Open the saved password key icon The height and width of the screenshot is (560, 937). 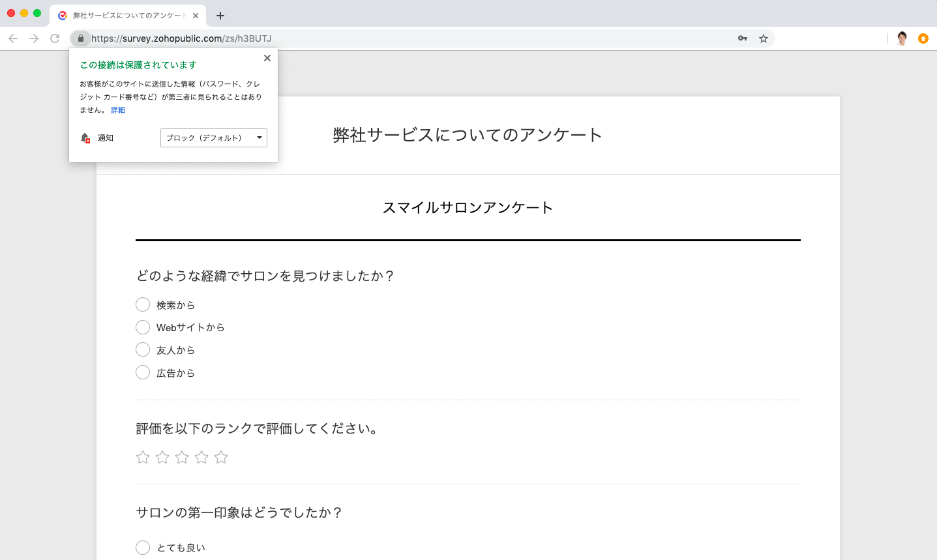tap(743, 38)
